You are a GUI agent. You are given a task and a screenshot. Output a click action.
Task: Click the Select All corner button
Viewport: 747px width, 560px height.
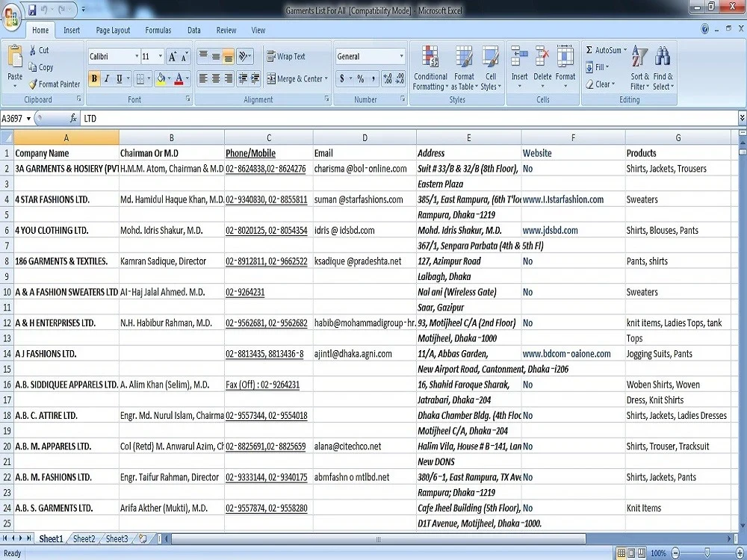pos(7,137)
